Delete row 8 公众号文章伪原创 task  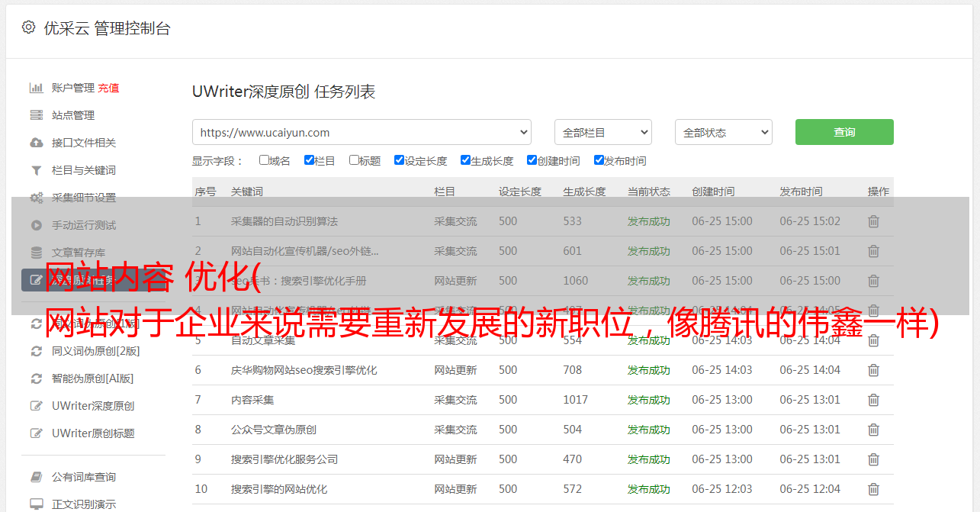click(873, 430)
